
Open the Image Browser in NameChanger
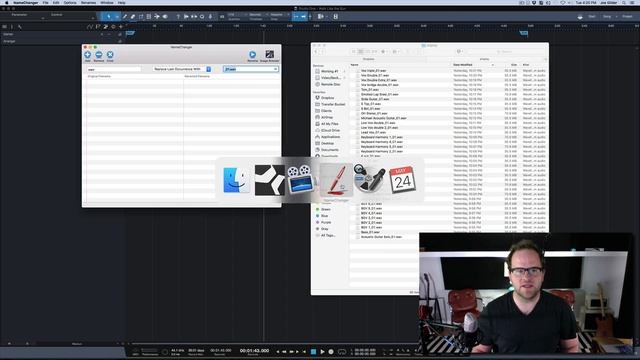[x=269, y=56]
